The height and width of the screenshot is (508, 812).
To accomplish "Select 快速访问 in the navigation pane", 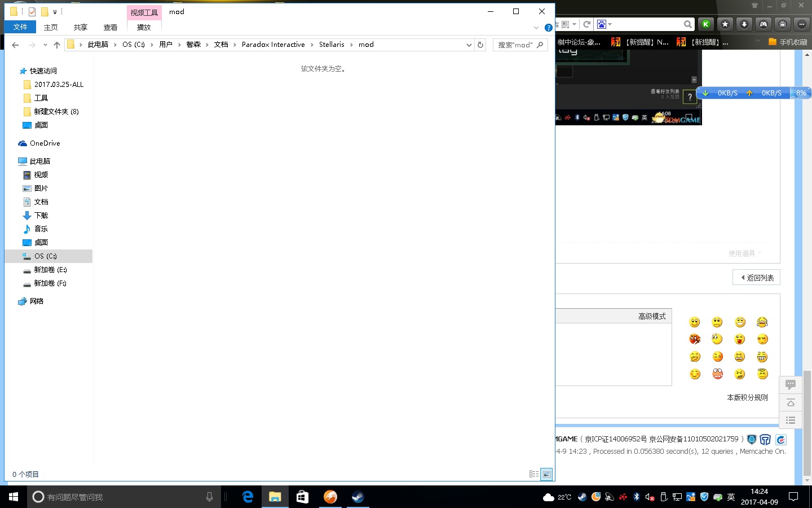I will point(43,71).
